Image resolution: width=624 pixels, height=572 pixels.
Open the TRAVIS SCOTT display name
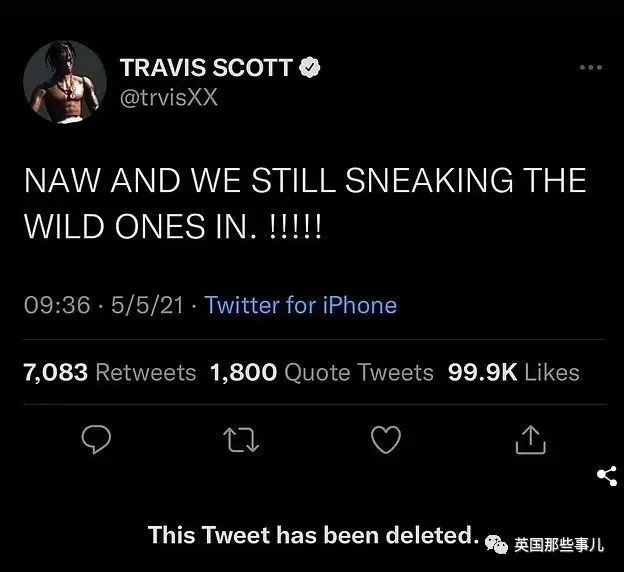[x=207, y=68]
